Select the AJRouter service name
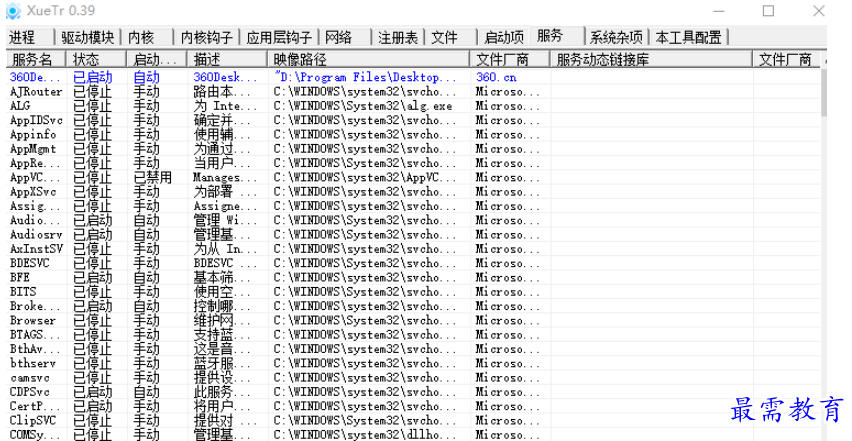The width and height of the screenshot is (852, 441). 36,92
